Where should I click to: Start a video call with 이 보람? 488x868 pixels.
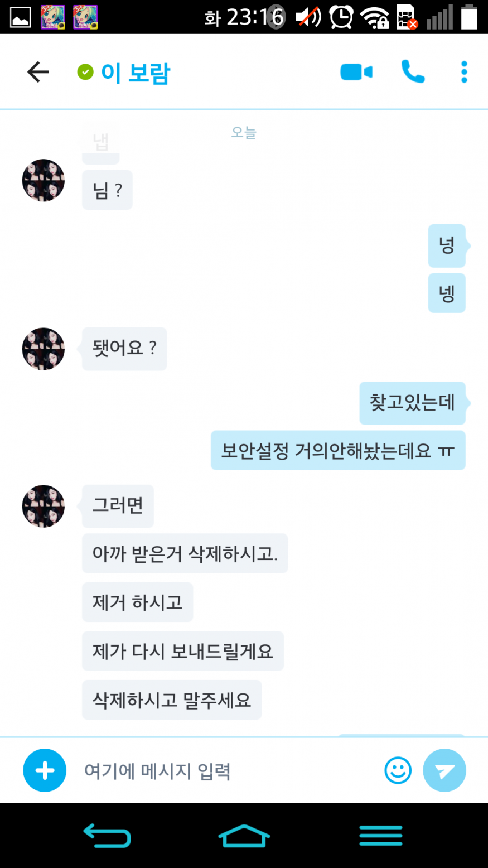point(356,72)
